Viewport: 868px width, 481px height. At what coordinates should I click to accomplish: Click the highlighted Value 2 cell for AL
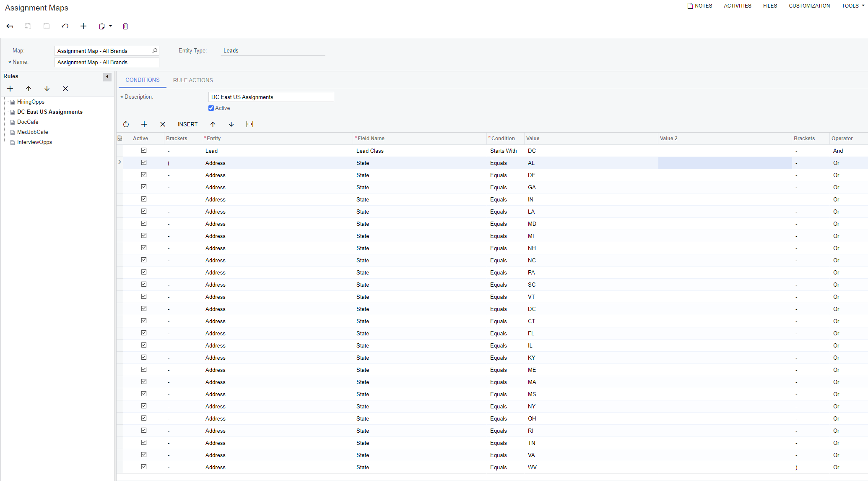[725, 163]
